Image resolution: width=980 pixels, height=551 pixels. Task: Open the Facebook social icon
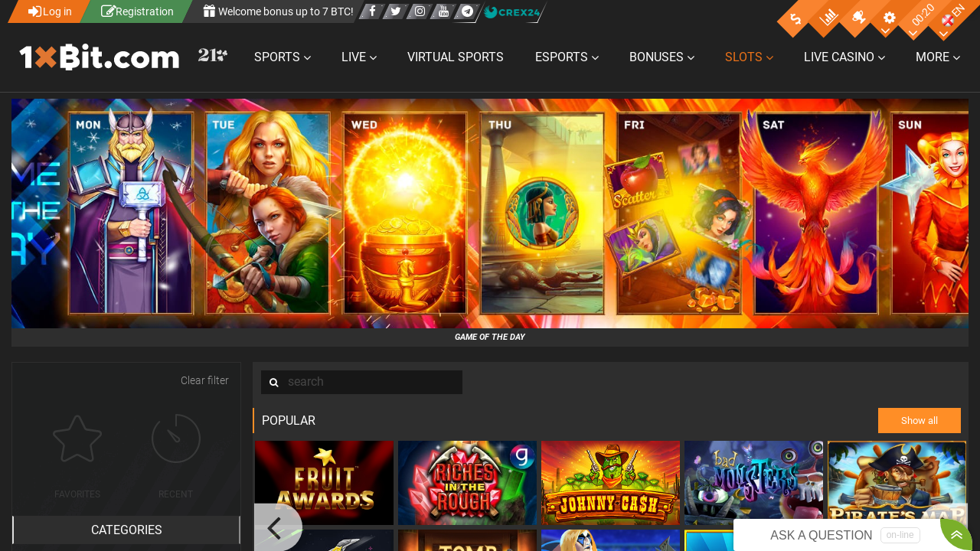tap(372, 11)
